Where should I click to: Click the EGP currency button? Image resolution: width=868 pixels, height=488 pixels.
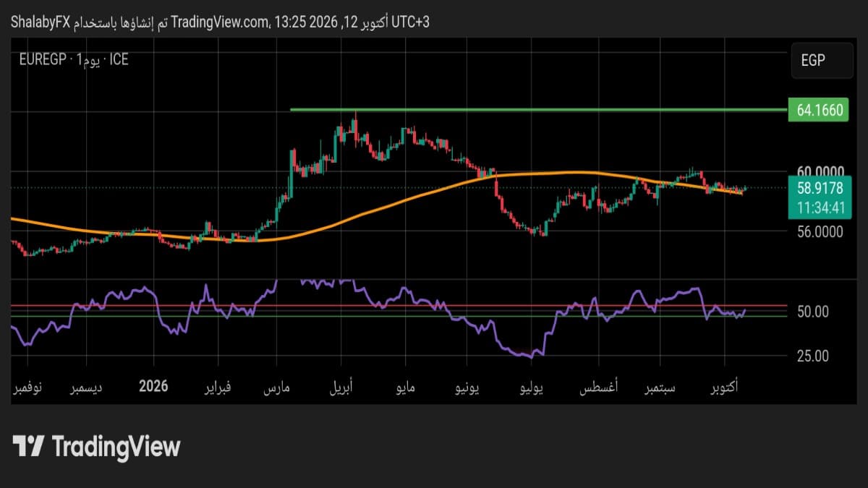coord(822,61)
